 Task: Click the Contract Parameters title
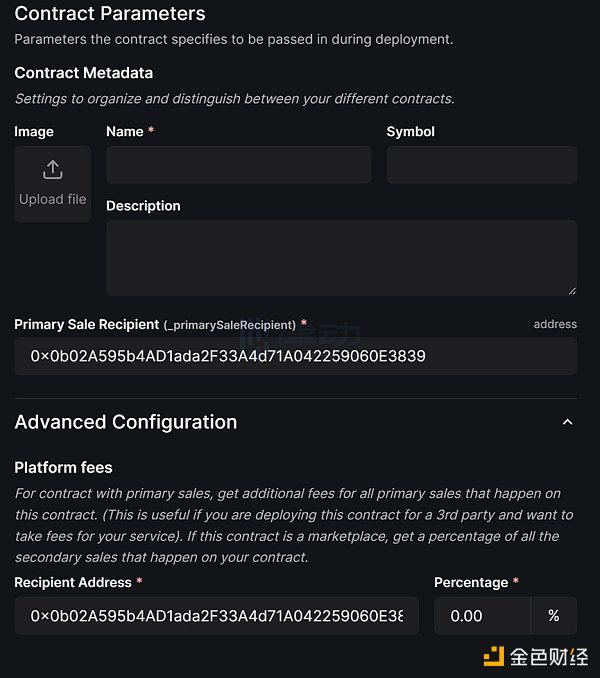point(110,14)
